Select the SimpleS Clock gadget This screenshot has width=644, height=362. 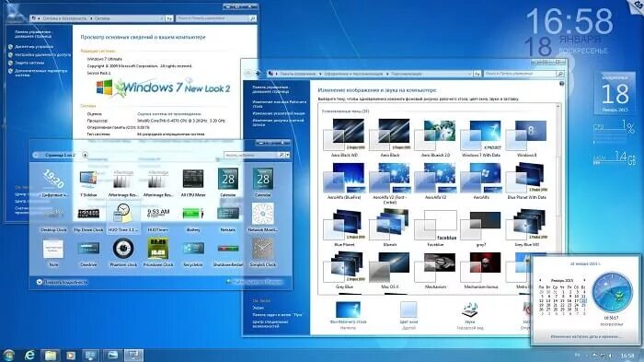click(263, 253)
